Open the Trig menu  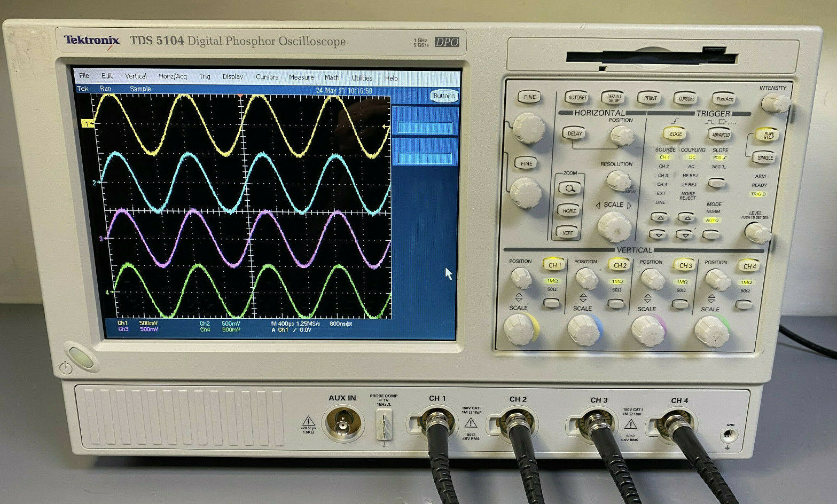pos(205,76)
